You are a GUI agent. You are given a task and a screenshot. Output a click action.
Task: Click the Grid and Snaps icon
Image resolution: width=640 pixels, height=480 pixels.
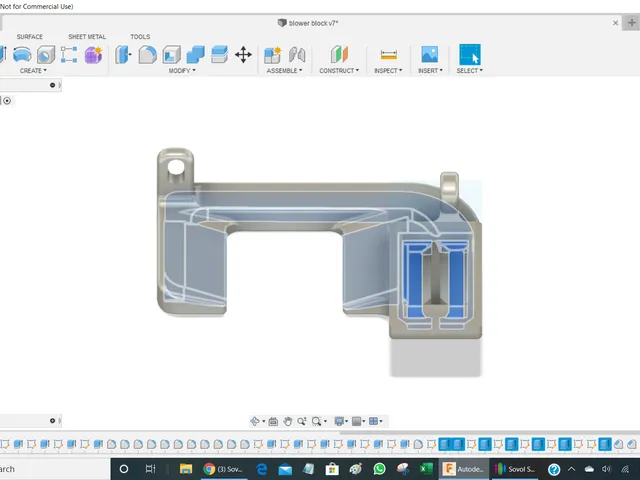click(x=356, y=421)
